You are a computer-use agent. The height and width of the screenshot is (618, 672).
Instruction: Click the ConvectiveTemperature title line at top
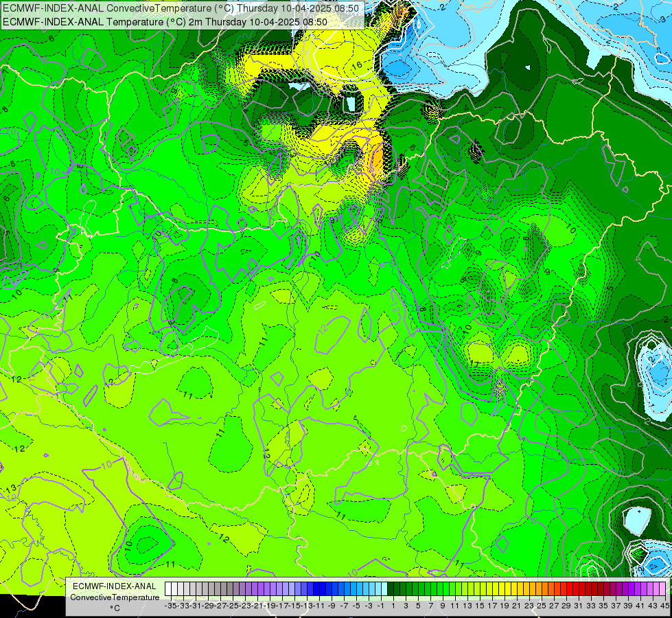(x=181, y=8)
